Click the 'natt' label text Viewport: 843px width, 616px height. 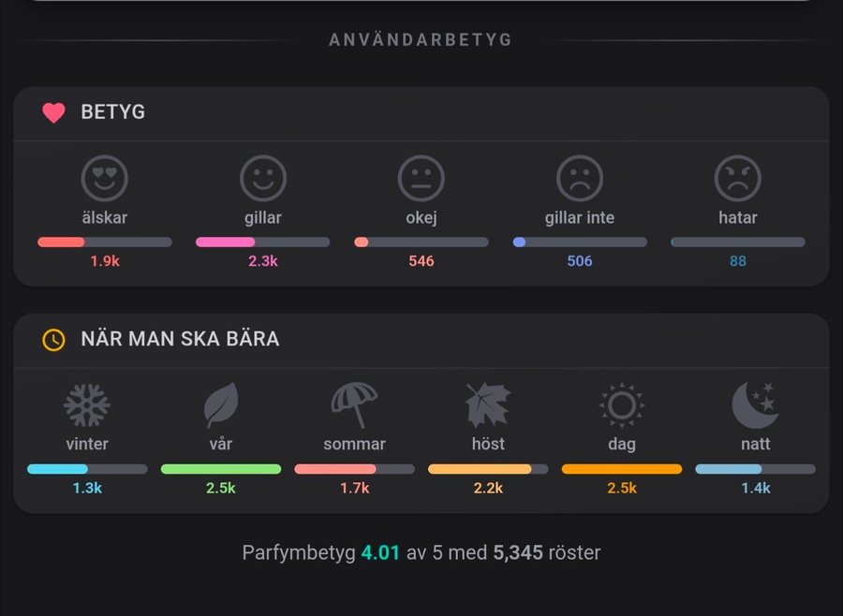[755, 444]
